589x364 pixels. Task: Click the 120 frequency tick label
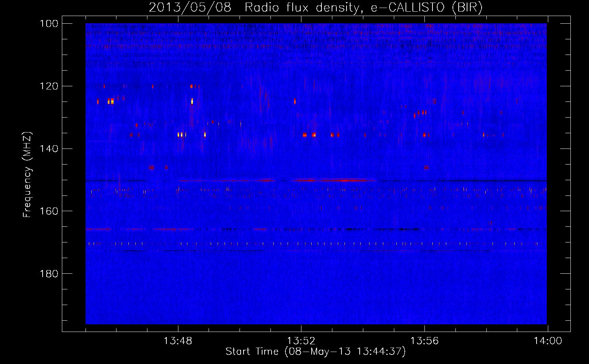pyautogui.click(x=49, y=86)
